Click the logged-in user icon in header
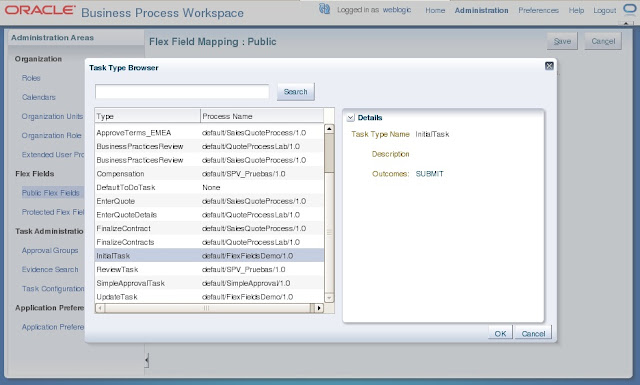The image size is (640, 385). (324, 9)
